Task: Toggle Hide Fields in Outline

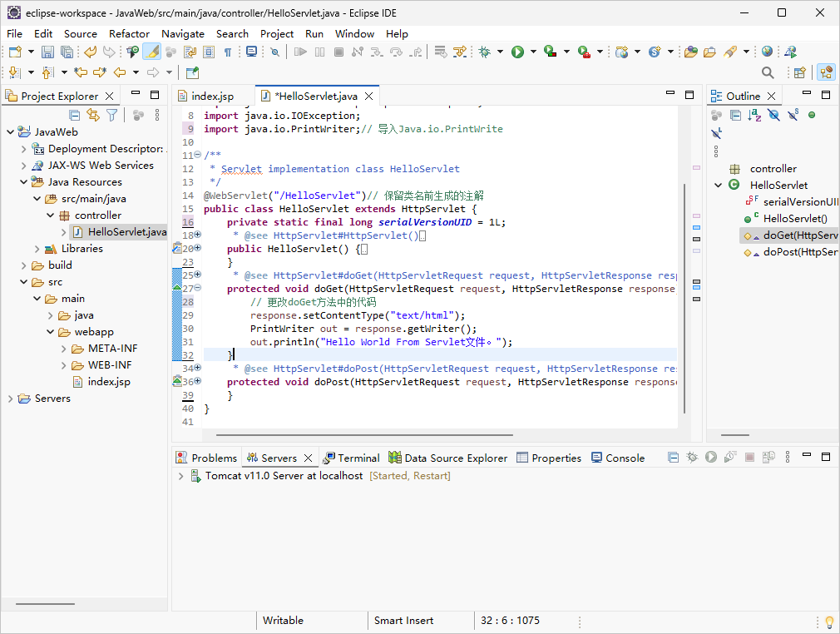Action: click(773, 115)
